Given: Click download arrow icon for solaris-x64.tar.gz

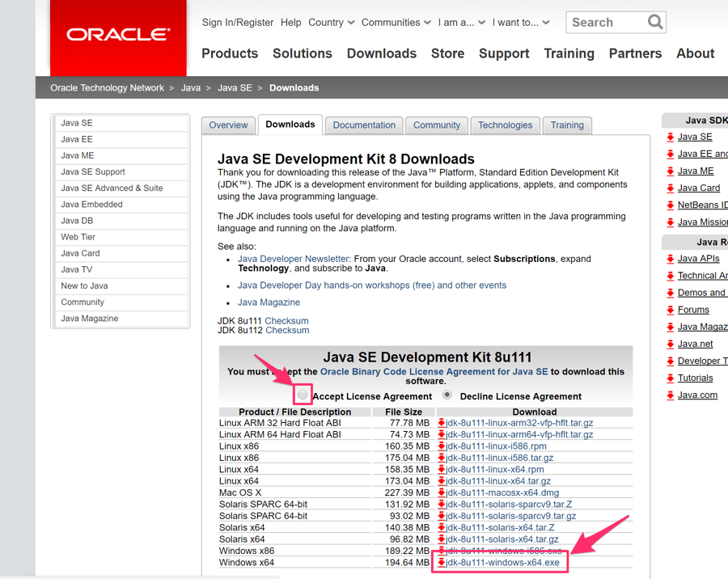Looking at the screenshot, I should (x=441, y=539).
